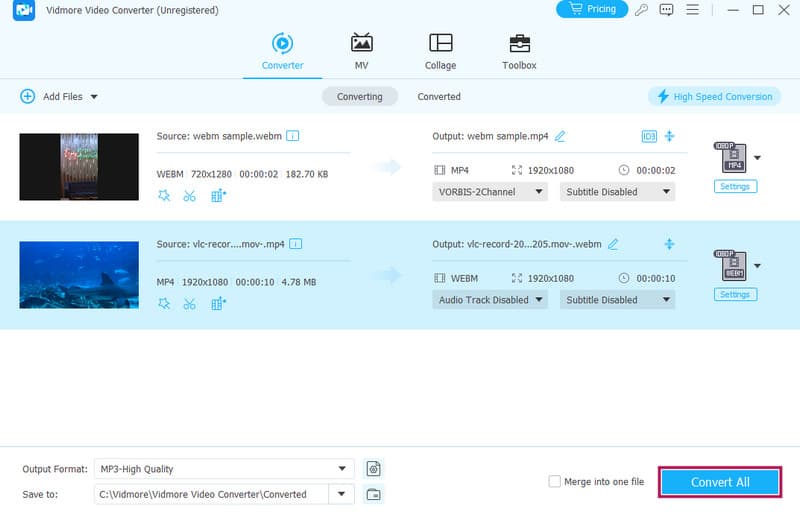Click the registration key icon in title bar
The image size is (800, 512).
(x=640, y=10)
